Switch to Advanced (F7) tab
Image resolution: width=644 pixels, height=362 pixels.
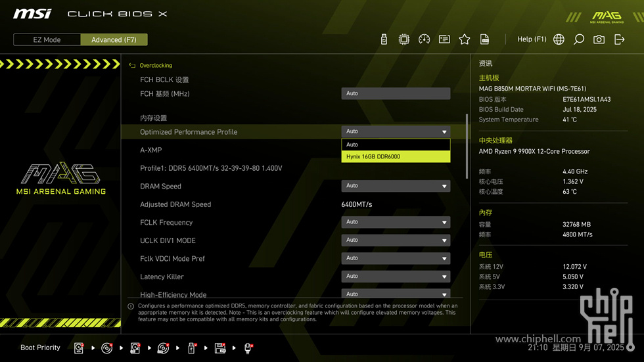[x=114, y=40]
